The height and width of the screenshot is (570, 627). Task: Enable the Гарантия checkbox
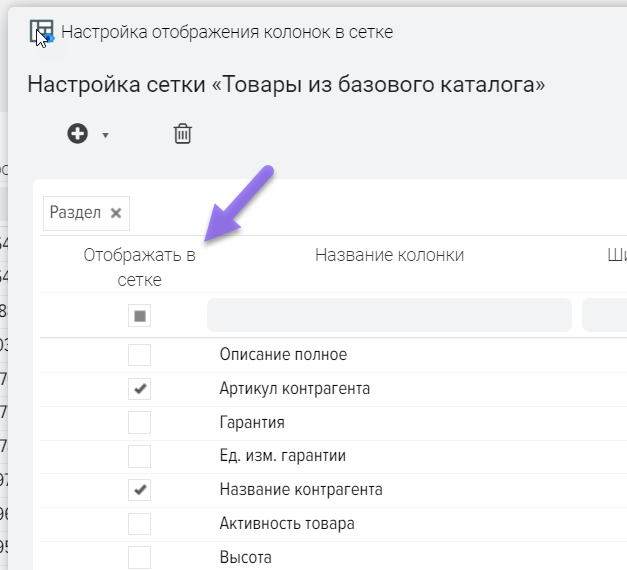pos(140,422)
